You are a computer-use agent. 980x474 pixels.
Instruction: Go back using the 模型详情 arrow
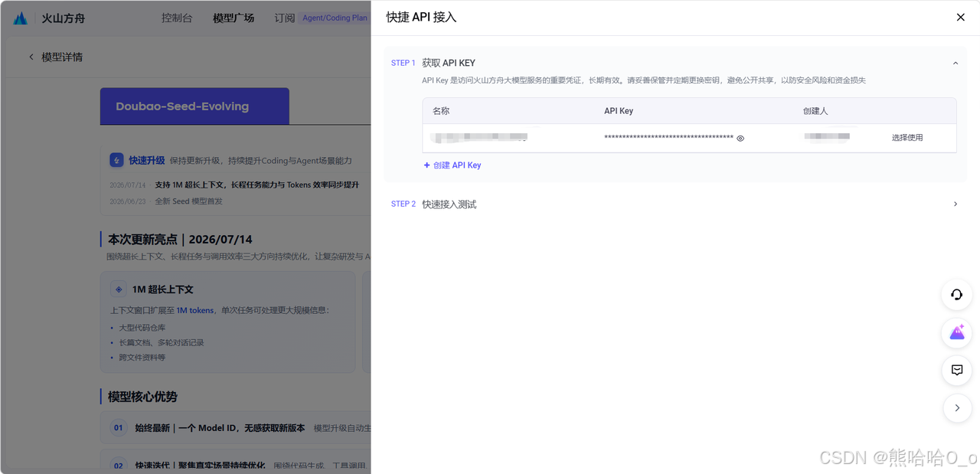pyautogui.click(x=31, y=57)
